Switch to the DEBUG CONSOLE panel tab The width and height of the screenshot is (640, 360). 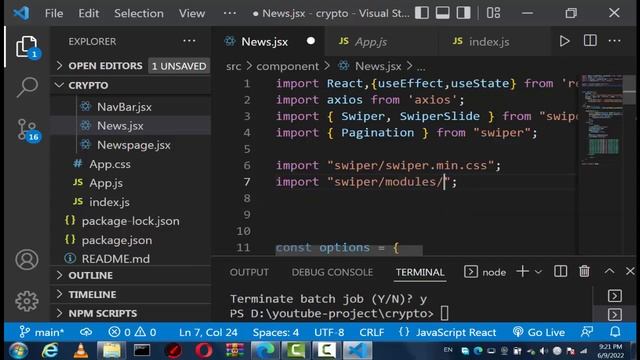332,272
